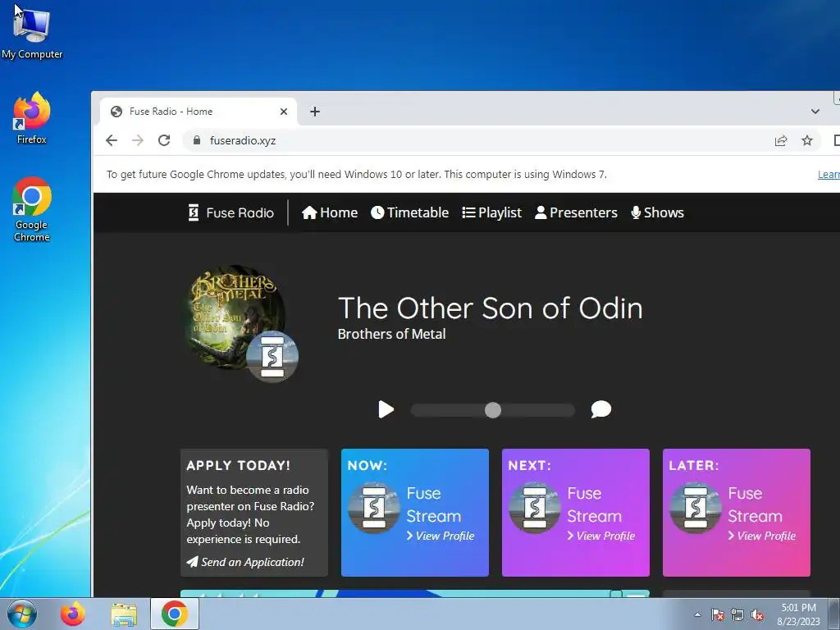Open chat with the speech bubble icon
Image resolution: width=840 pixels, height=630 pixels.
tap(601, 409)
